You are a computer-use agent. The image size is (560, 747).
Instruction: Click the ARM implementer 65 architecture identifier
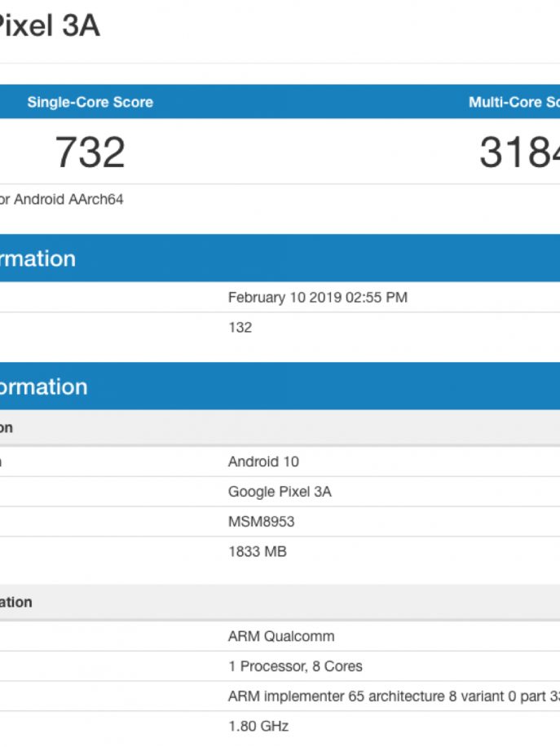(x=393, y=696)
